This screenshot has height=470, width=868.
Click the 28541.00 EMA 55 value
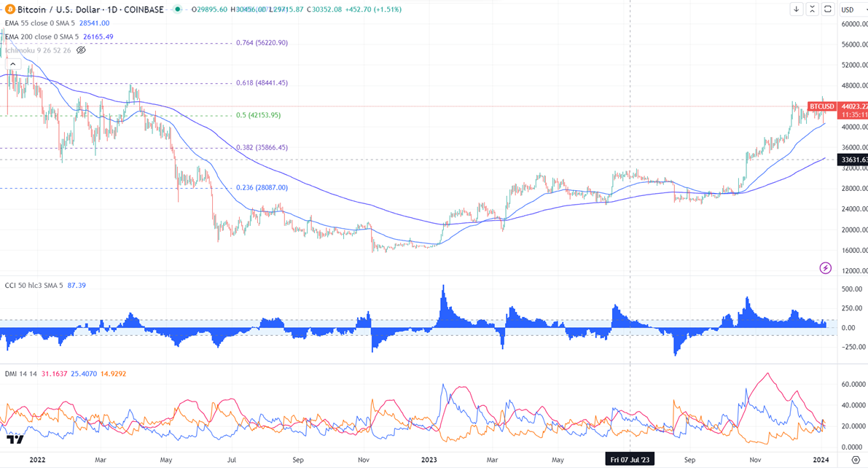point(94,23)
